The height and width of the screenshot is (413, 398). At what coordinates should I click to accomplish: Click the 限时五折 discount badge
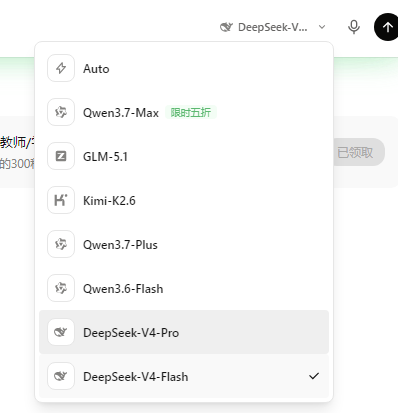tap(191, 112)
